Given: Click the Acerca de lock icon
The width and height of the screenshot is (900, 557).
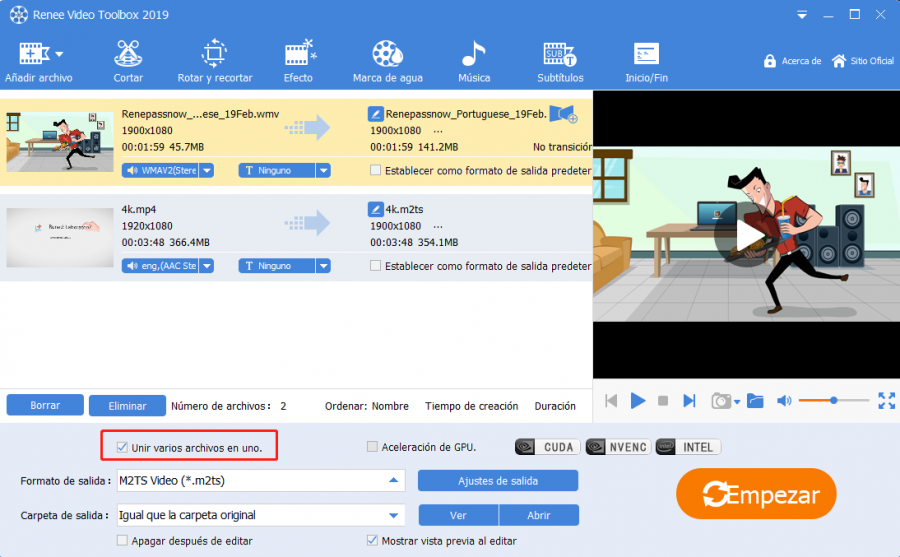Looking at the screenshot, I should coord(770,61).
